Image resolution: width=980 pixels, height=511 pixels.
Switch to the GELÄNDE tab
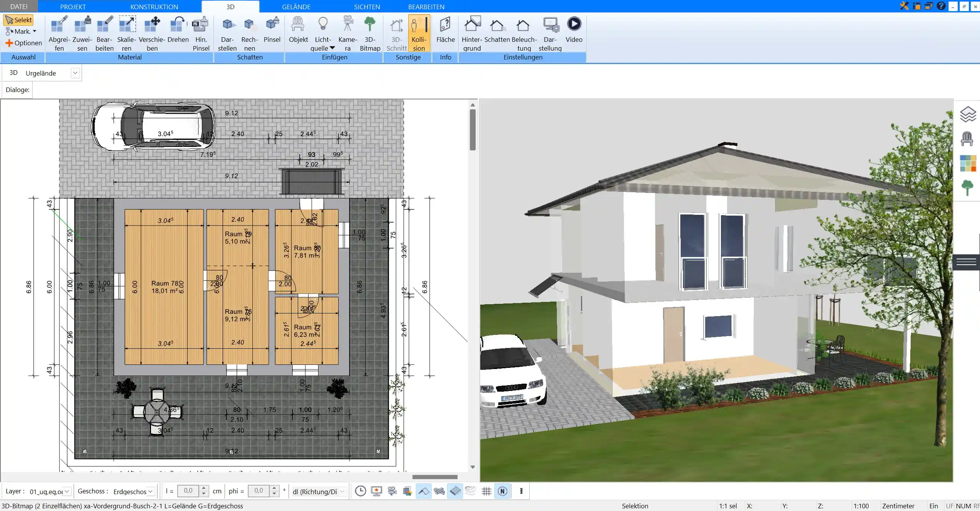click(x=296, y=7)
